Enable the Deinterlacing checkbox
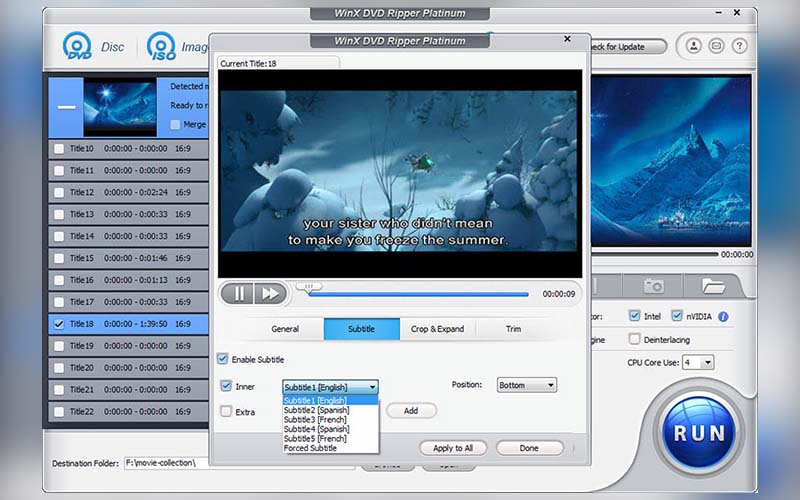The height and width of the screenshot is (500, 800). (x=634, y=339)
